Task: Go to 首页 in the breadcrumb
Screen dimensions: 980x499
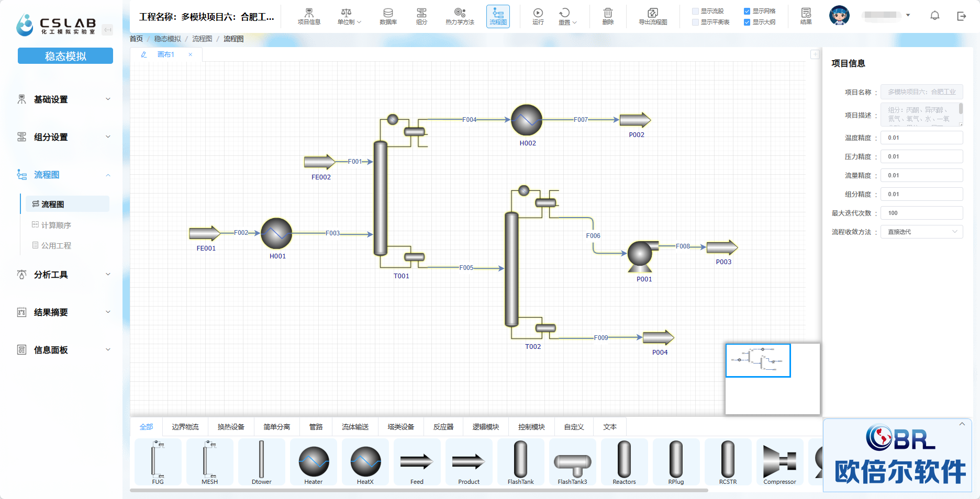Action: point(136,39)
